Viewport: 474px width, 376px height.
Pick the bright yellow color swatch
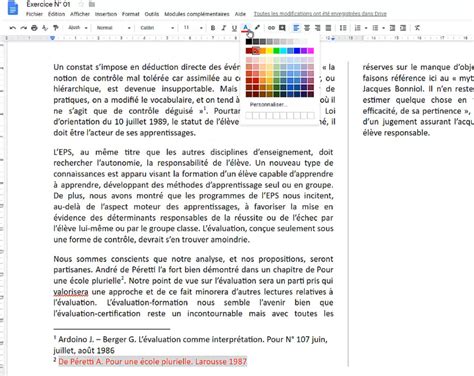tap(270, 51)
